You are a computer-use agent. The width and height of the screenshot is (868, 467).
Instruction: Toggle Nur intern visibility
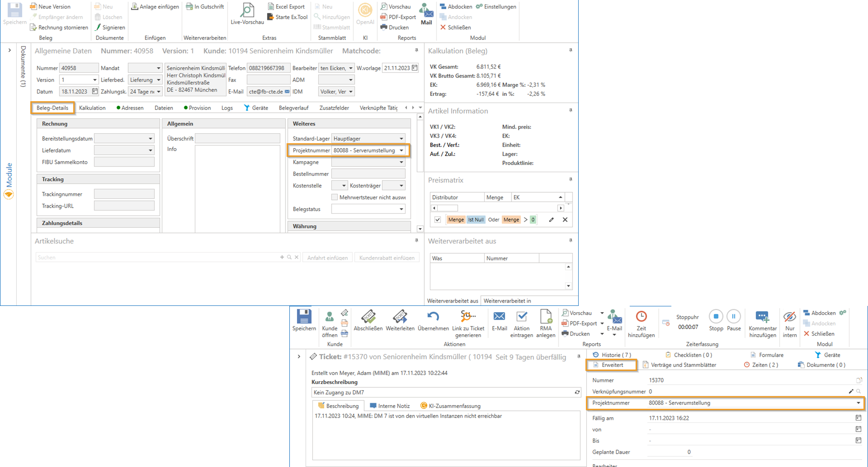click(x=789, y=324)
